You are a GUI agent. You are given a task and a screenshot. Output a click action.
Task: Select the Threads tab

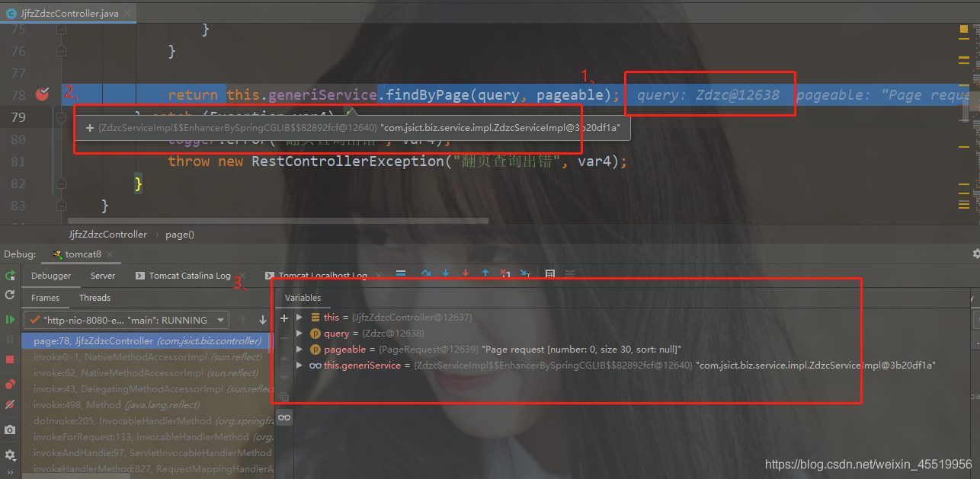click(94, 298)
